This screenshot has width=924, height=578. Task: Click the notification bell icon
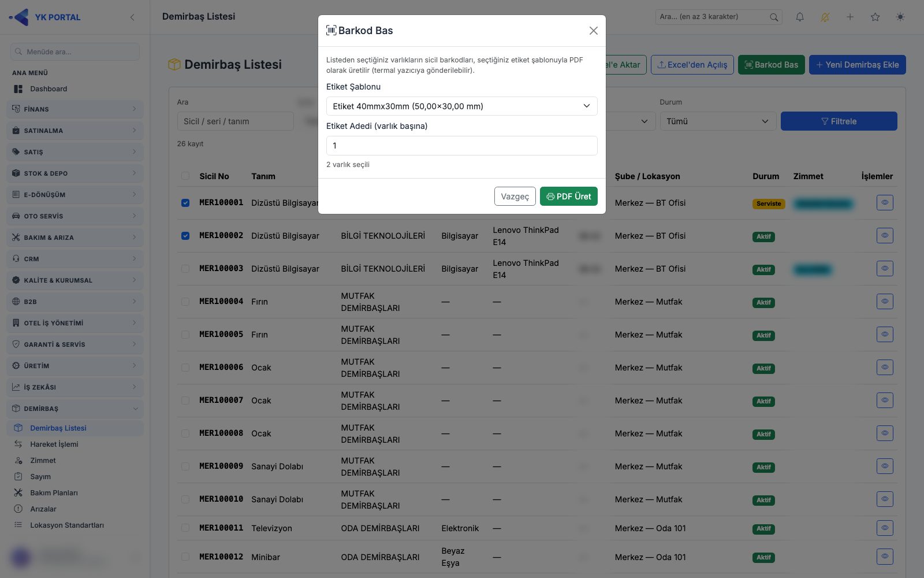pos(800,17)
